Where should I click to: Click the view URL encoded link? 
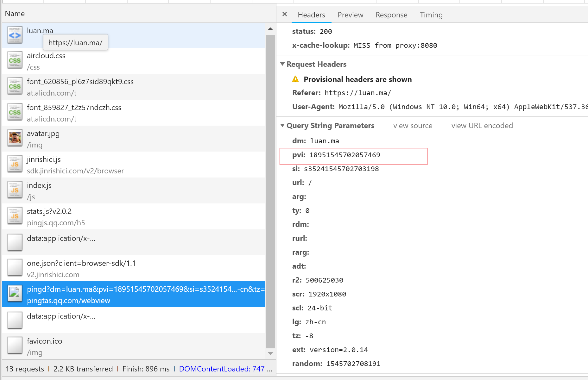click(482, 126)
